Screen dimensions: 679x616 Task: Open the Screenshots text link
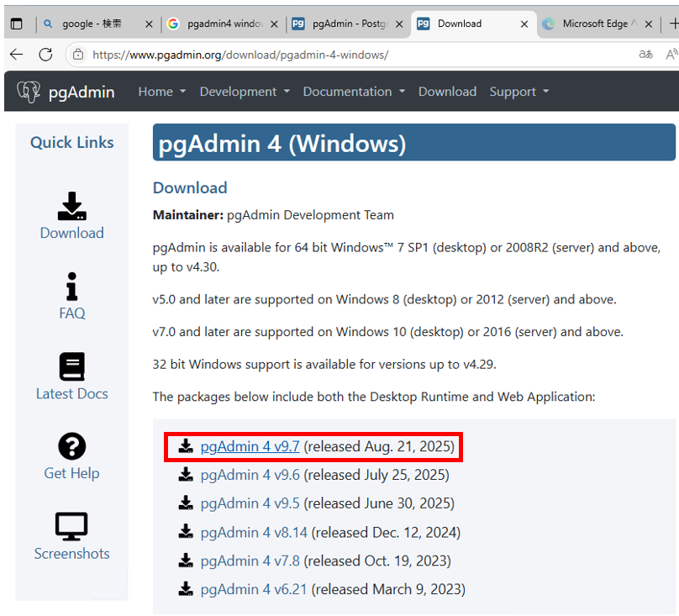coord(72,553)
